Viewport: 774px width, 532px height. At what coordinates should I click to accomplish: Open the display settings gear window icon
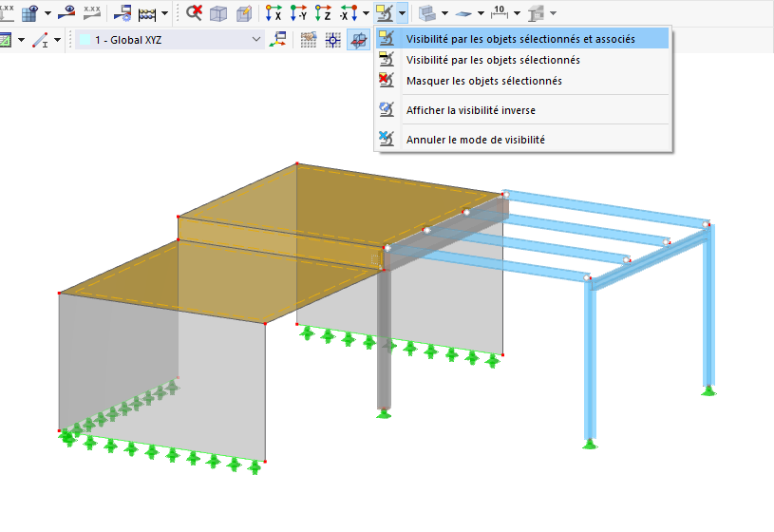[x=123, y=13]
